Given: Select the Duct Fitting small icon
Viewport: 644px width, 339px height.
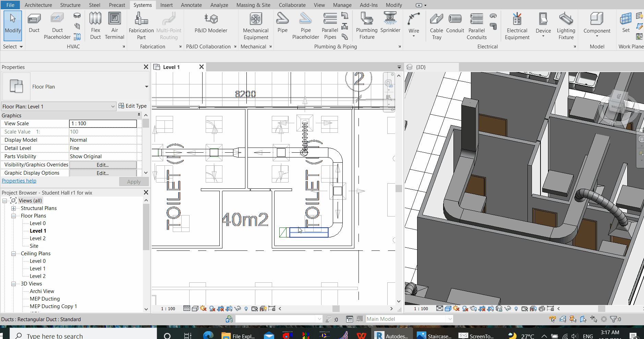Looking at the screenshot, I should (77, 16).
